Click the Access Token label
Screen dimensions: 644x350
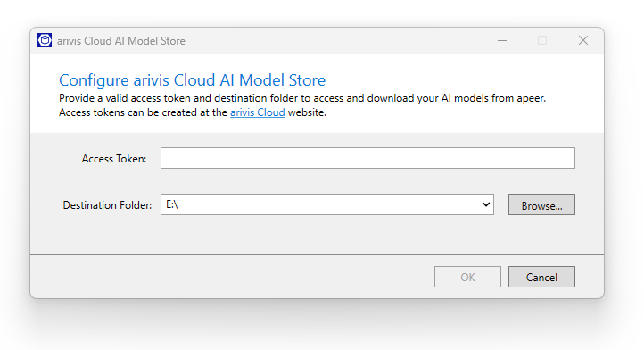tap(114, 159)
